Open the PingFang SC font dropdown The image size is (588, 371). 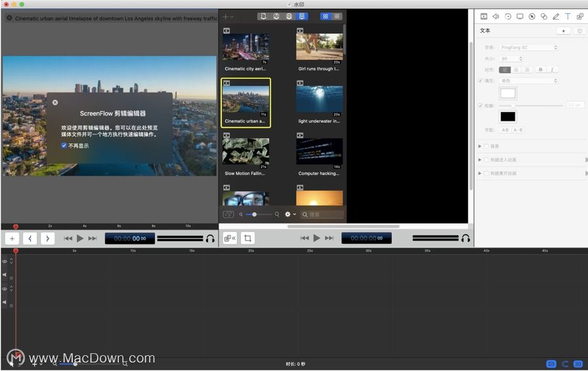coord(529,48)
